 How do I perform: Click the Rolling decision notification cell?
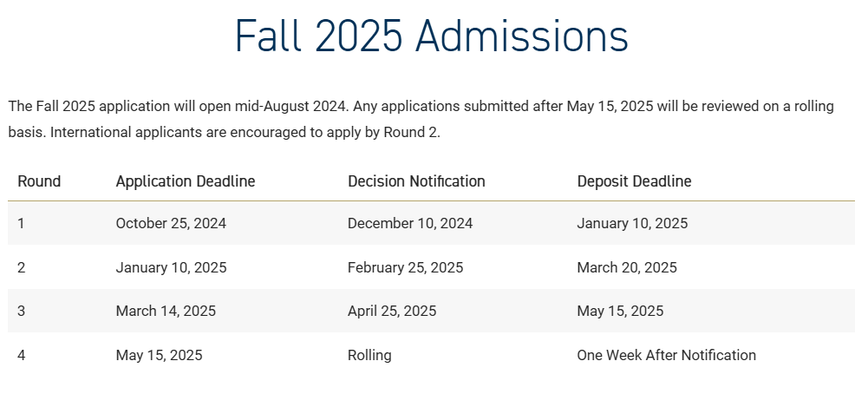click(369, 355)
